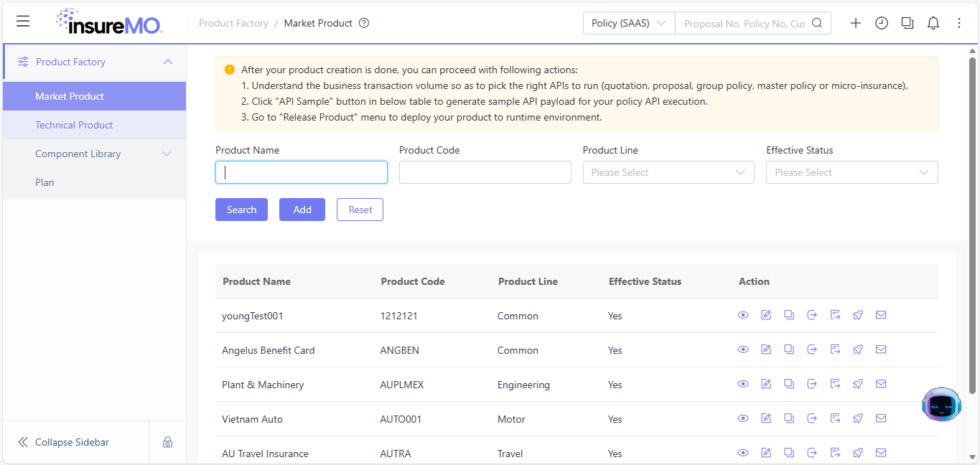Click the help question mark beside Market Product

(x=364, y=23)
